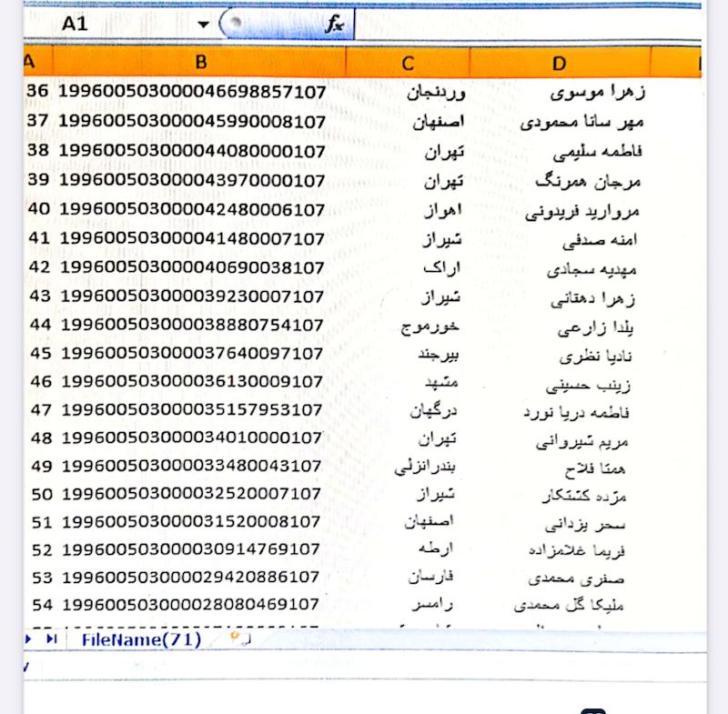Select name cell فاطمه دریا نورد
The image size is (728, 714).
(576, 412)
